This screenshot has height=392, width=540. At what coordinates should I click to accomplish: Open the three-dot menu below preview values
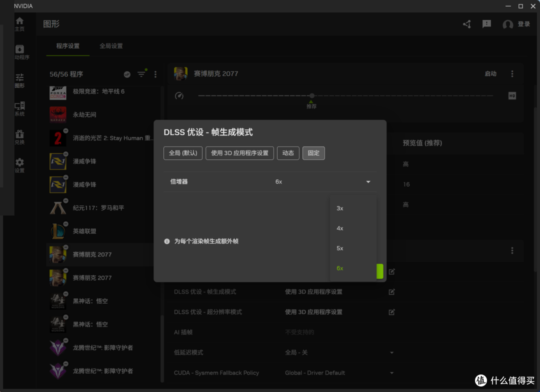coord(512,250)
